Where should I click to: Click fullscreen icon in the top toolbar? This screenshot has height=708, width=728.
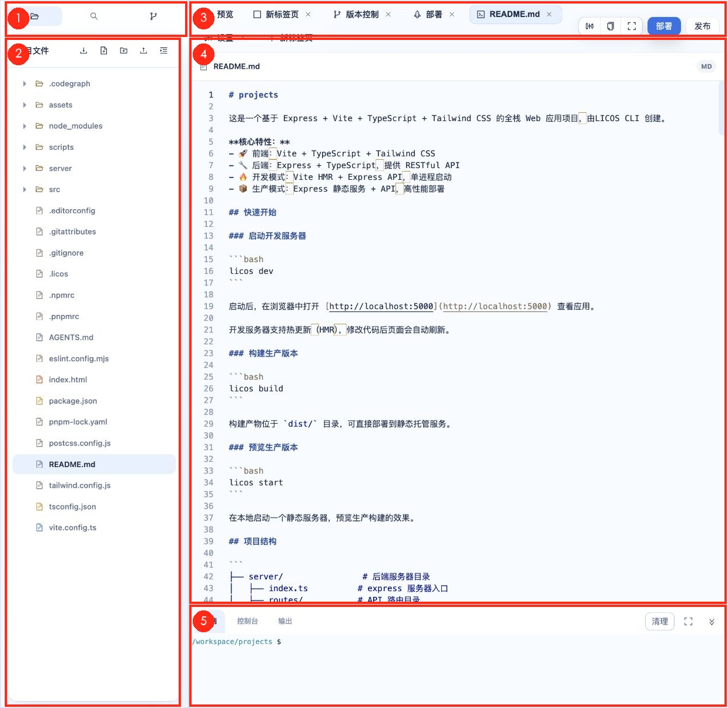(x=632, y=26)
